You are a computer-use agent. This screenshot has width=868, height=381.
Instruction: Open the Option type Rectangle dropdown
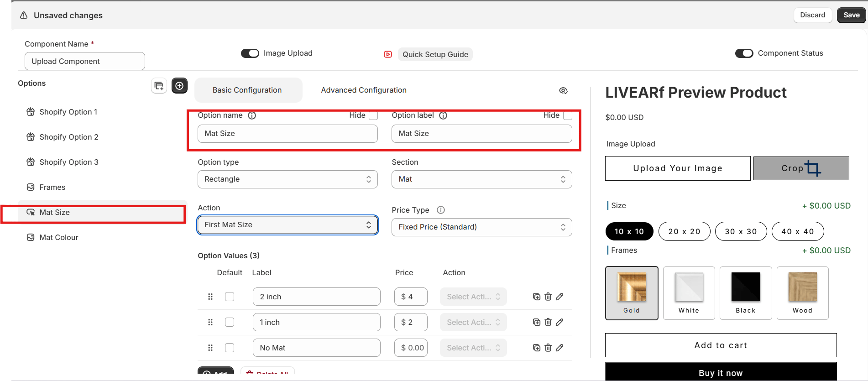pyautogui.click(x=288, y=179)
